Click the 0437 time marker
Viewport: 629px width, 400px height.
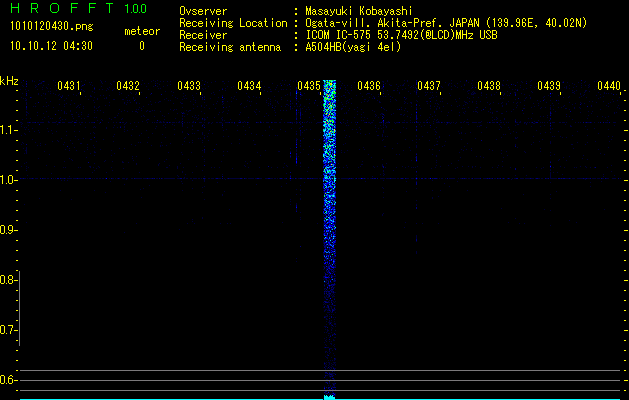tap(429, 85)
